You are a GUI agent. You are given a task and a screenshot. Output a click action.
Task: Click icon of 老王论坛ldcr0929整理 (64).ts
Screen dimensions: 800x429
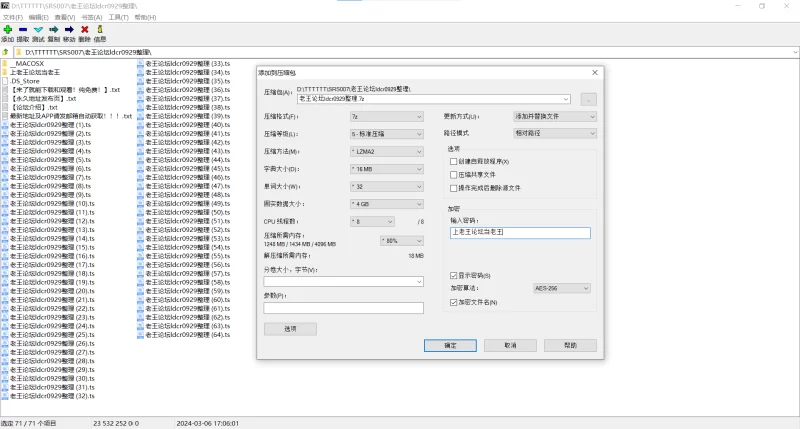pos(140,335)
